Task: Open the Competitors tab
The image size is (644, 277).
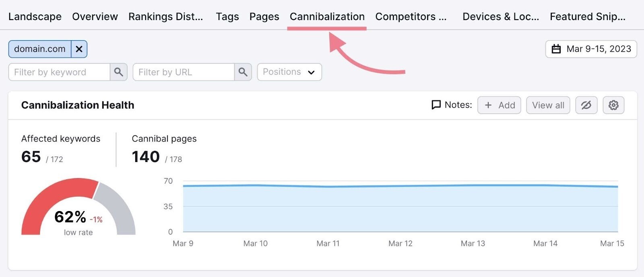Action: pyautogui.click(x=411, y=16)
